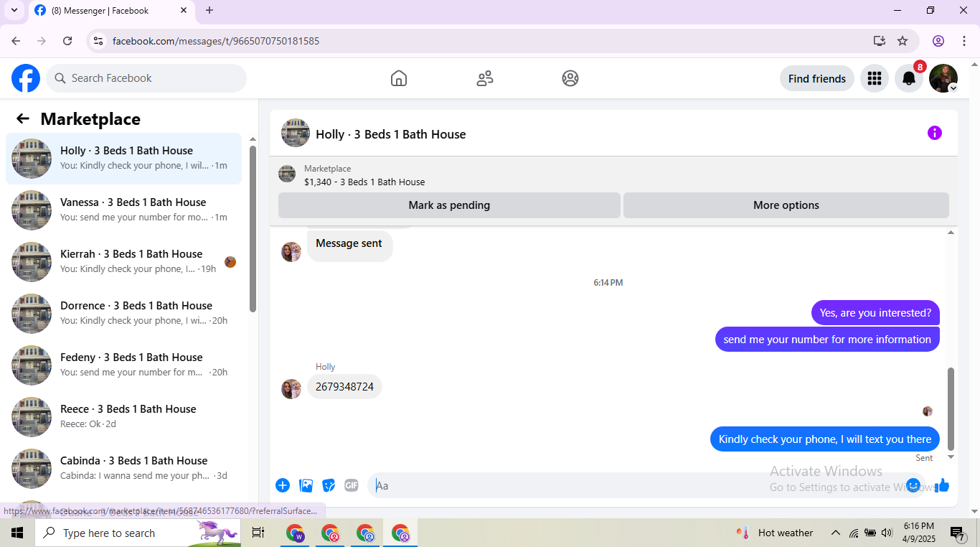Open the Friends icon in top navigation
This screenshot has width=980, height=547.
coord(485,78)
